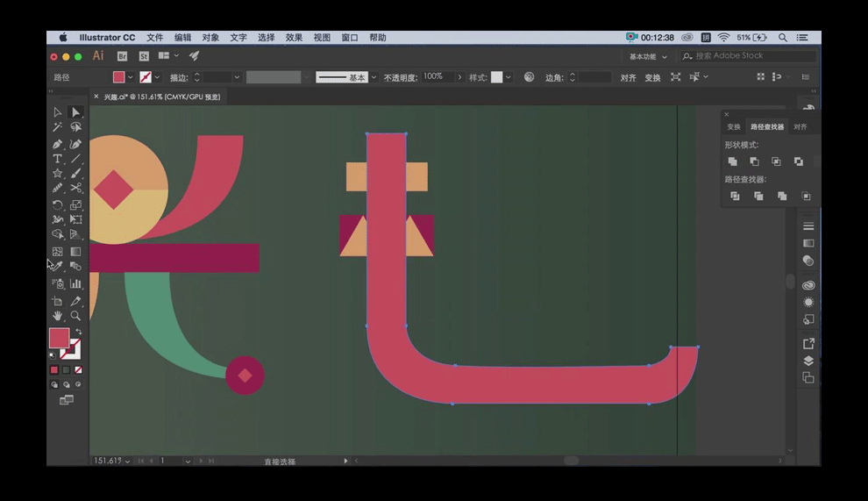The width and height of the screenshot is (868, 501).
Task: Click the Unite shape mode icon
Action: pos(733,161)
